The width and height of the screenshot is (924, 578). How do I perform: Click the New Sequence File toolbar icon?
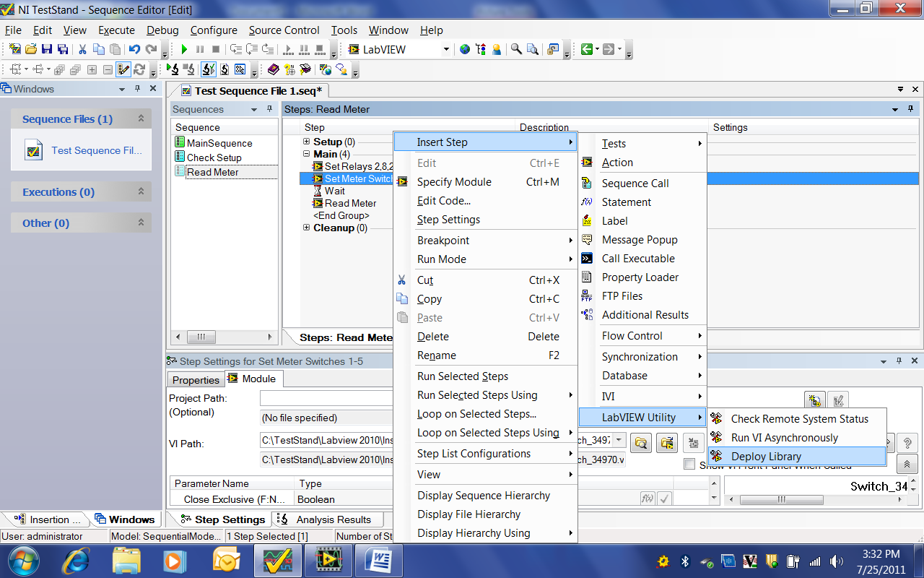[x=15, y=49]
